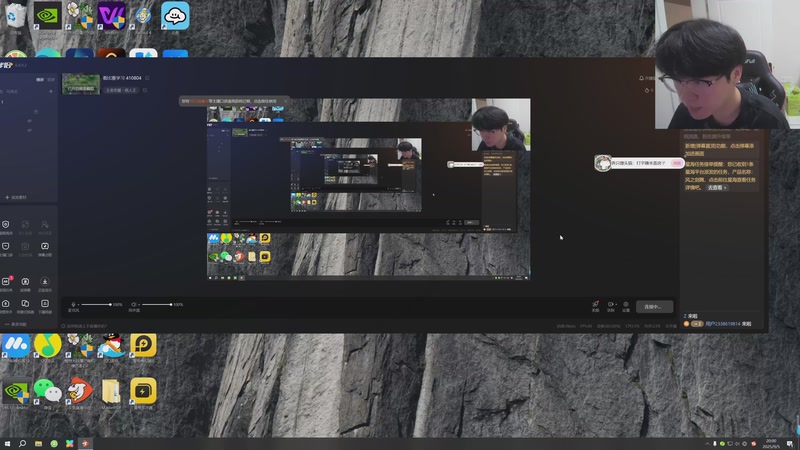Expand the microphone device dropdown arrow
The height and width of the screenshot is (450, 800).
pyautogui.click(x=78, y=305)
